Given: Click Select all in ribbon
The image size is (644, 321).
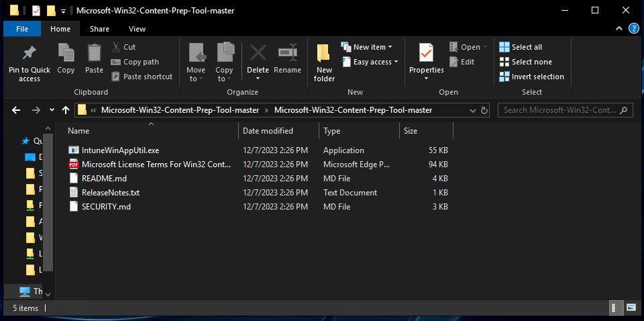Looking at the screenshot, I should (x=521, y=47).
